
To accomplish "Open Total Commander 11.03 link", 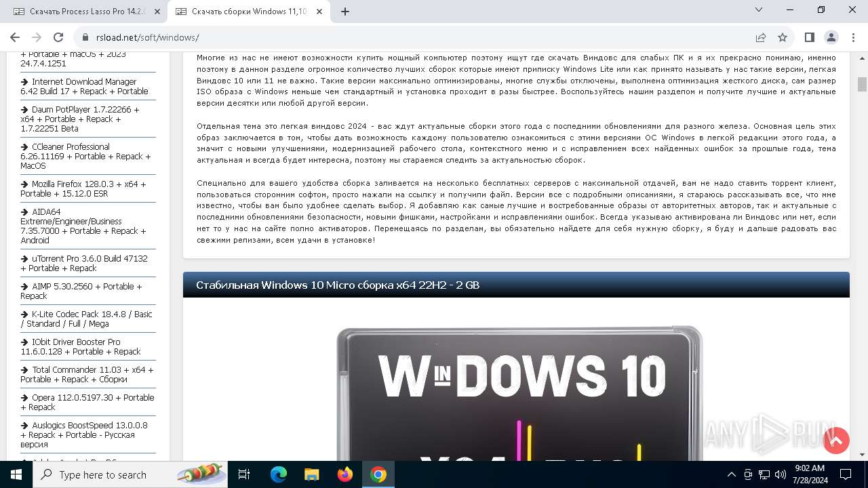I will 87,374.
